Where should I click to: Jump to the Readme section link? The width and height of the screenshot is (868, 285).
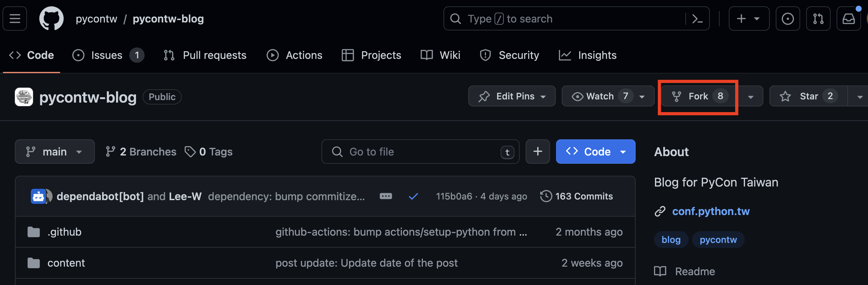(x=684, y=271)
